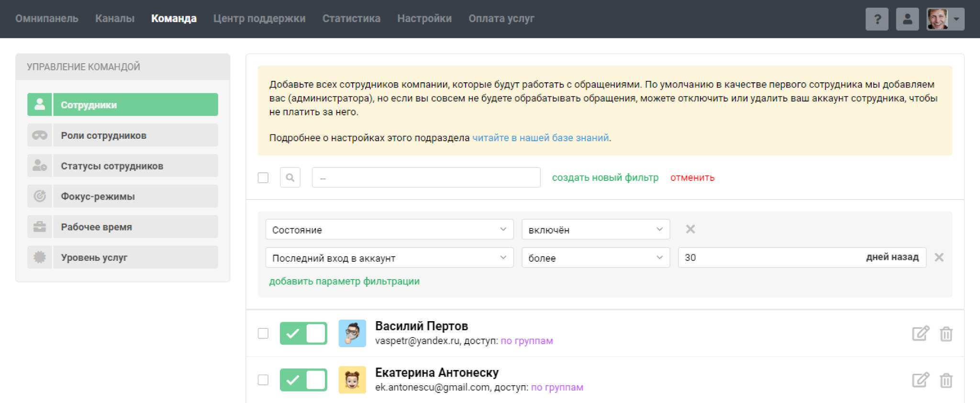Delete employee Василий Пертов via trash icon

(946, 334)
